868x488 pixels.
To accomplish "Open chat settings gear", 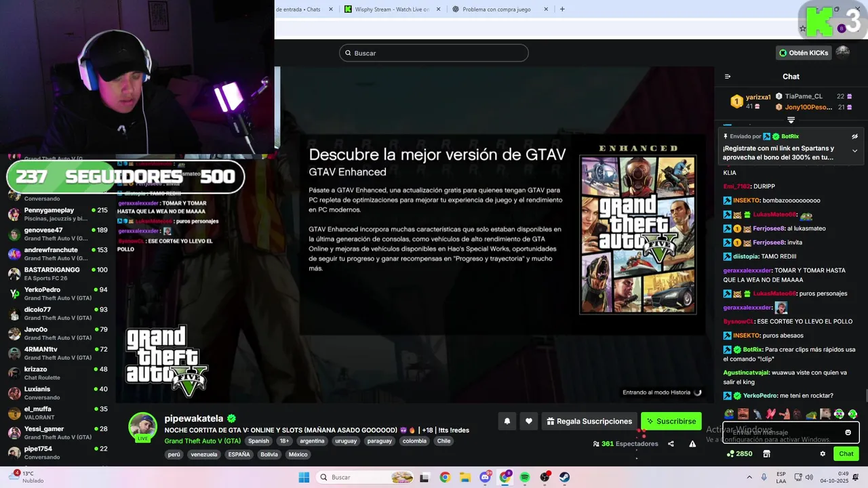I will tap(823, 453).
